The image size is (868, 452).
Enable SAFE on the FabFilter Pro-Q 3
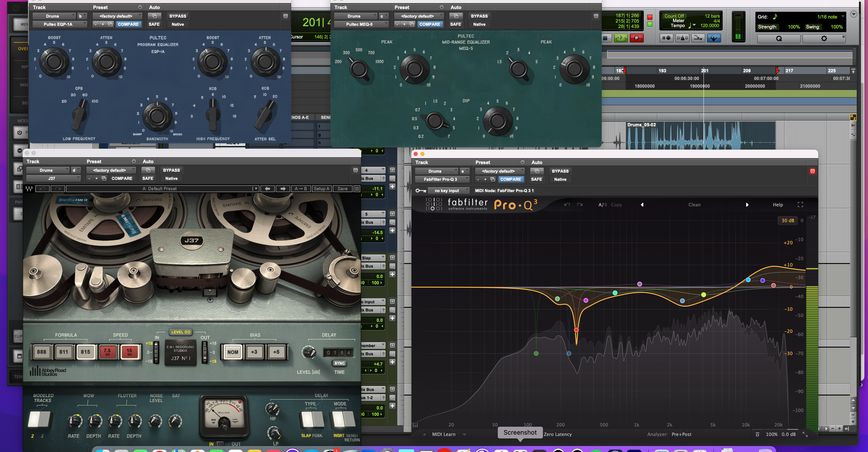pyautogui.click(x=536, y=179)
